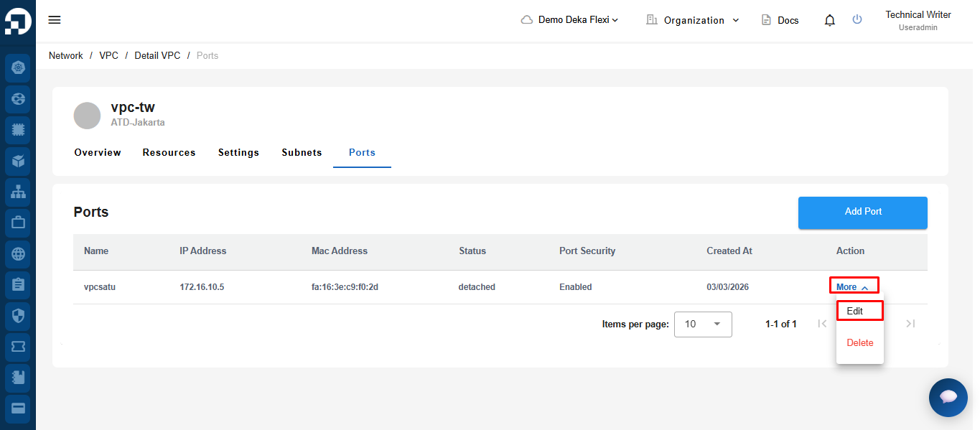
Task: Open the chat support bubble
Action: 948,398
